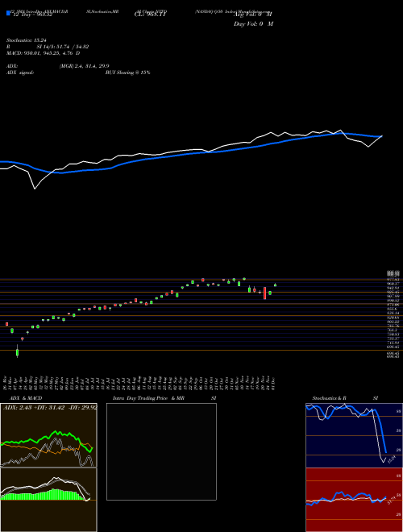
Task: Click the first red candle at chart left
Action: pyautogui.click(x=6, y=324)
